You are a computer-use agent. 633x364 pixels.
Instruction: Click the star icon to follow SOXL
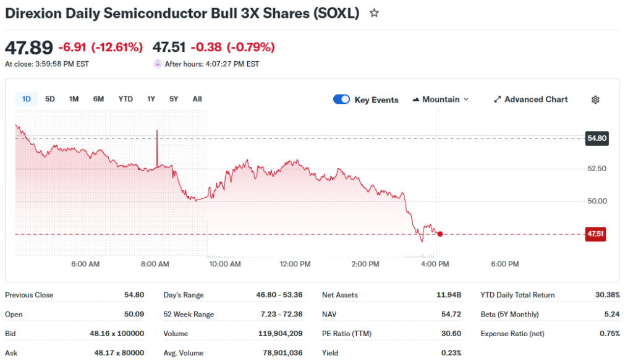(x=374, y=13)
